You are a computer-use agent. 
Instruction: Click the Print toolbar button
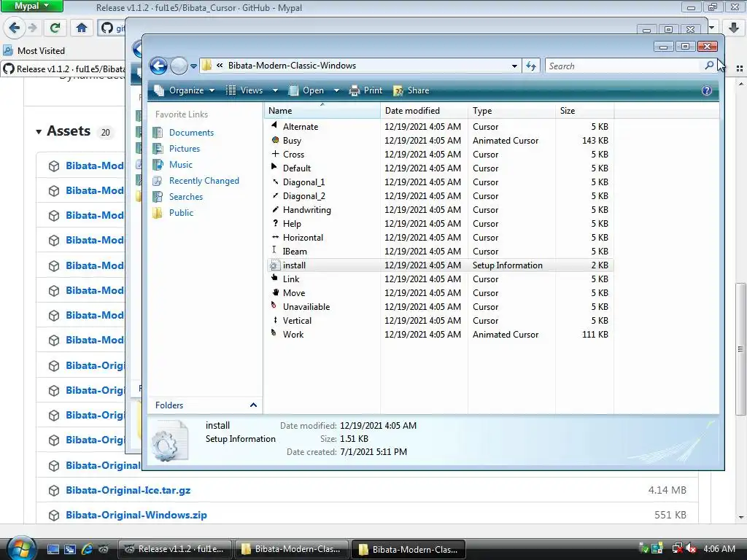[366, 90]
